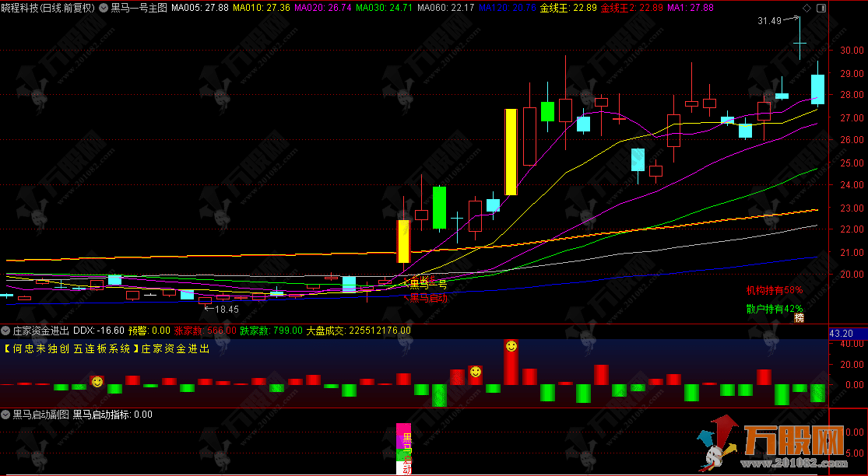Expand the 庄家资金进出 panel dropdown arrow
This screenshot has height=476, width=868.
point(6,330)
